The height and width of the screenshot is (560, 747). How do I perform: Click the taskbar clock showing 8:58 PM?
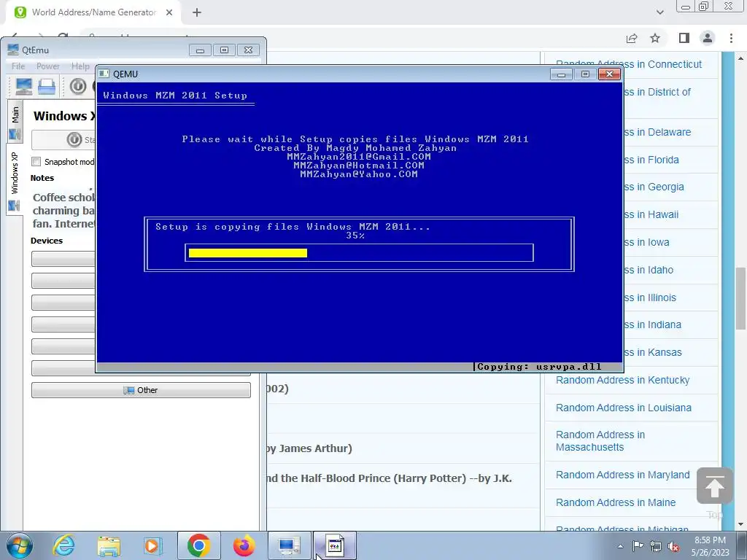point(711,546)
